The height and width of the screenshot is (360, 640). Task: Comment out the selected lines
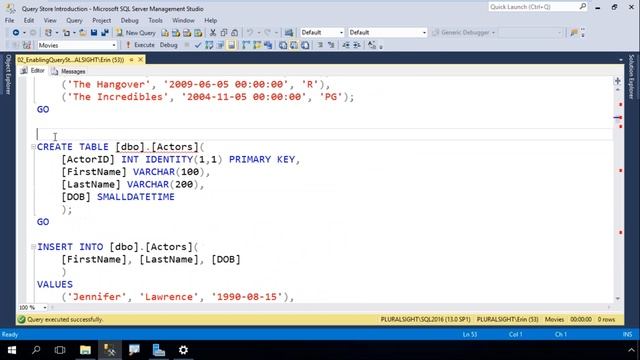(x=320, y=45)
